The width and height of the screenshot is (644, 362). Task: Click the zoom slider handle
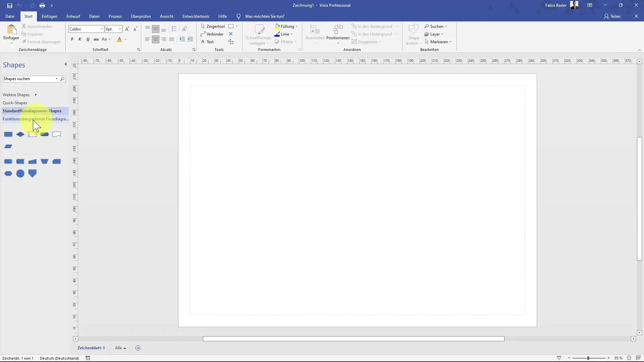pyautogui.click(x=588, y=358)
